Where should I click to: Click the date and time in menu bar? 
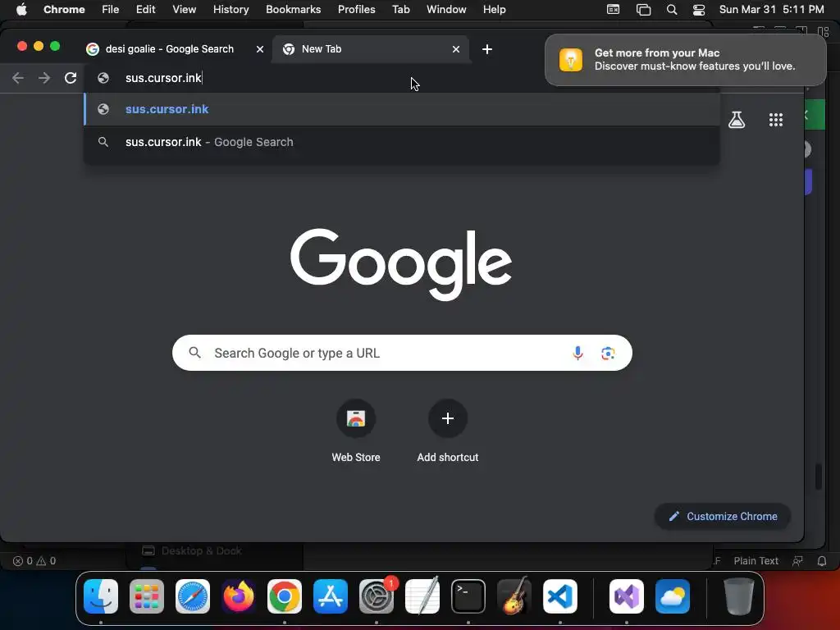click(x=771, y=10)
